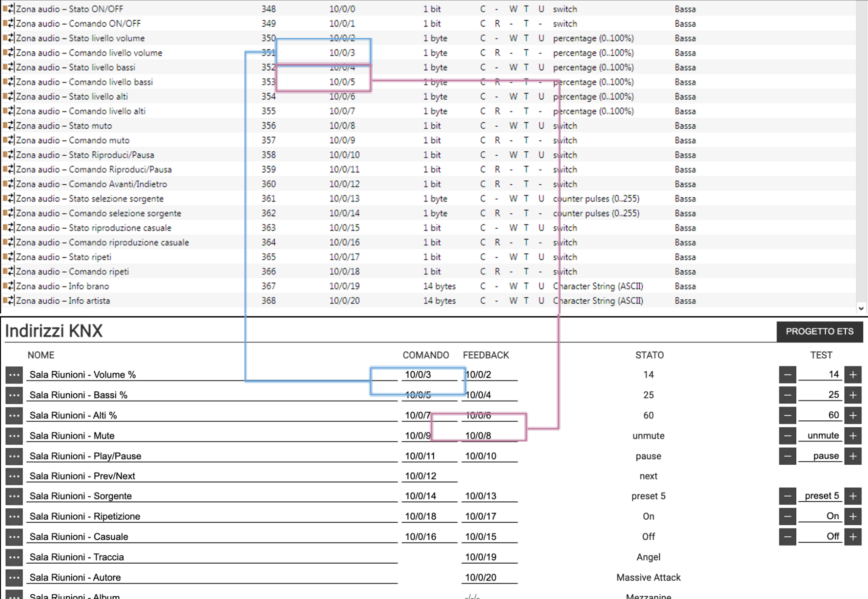
Task: Increase Bassi % test value with plus
Action: point(853,395)
